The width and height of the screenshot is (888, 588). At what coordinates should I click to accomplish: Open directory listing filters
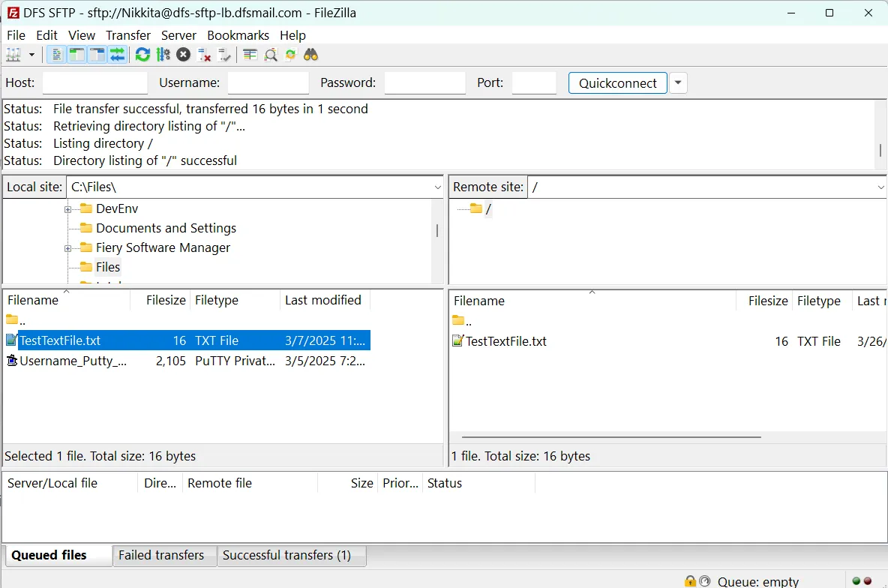pos(250,55)
